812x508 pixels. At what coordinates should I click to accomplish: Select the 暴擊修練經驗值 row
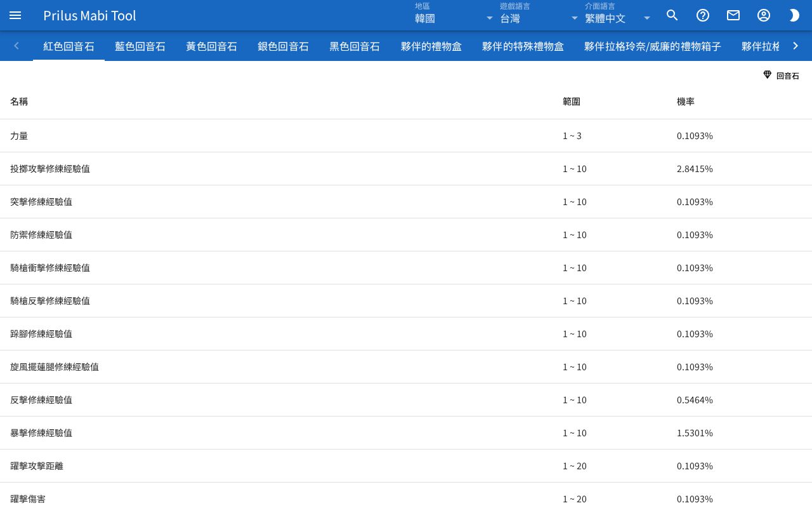tap(406, 433)
